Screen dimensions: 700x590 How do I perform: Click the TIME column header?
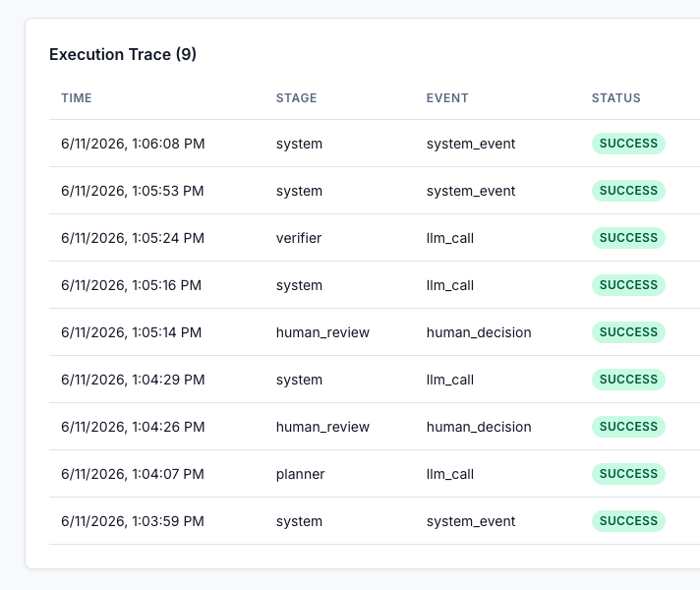77,97
